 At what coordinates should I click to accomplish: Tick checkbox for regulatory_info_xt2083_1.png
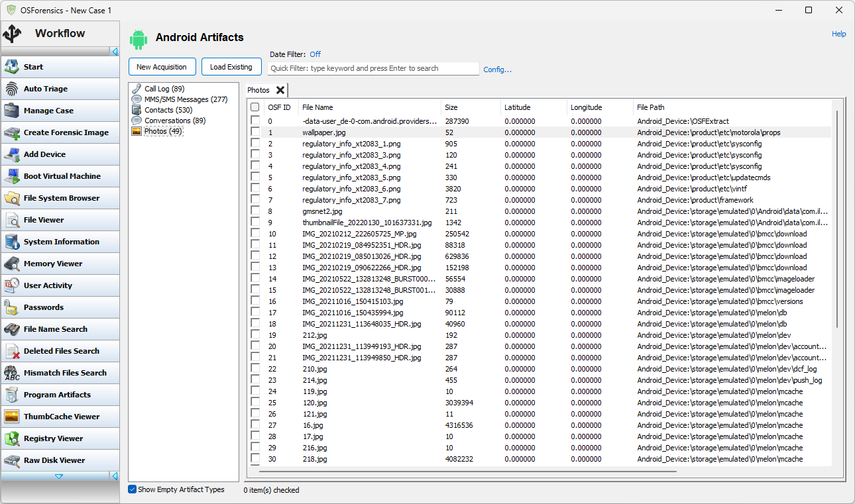click(x=255, y=144)
